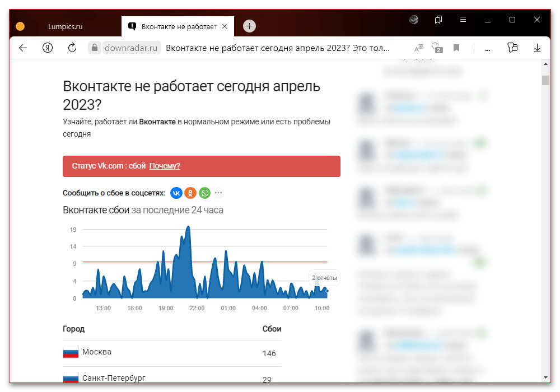Switch to the Lumpics.ru tab

[64, 26]
